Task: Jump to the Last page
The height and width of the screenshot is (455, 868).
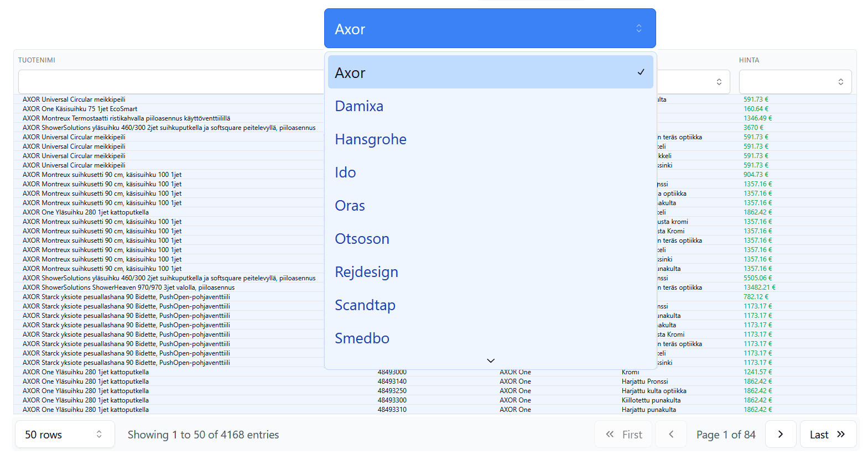Action: (827, 435)
